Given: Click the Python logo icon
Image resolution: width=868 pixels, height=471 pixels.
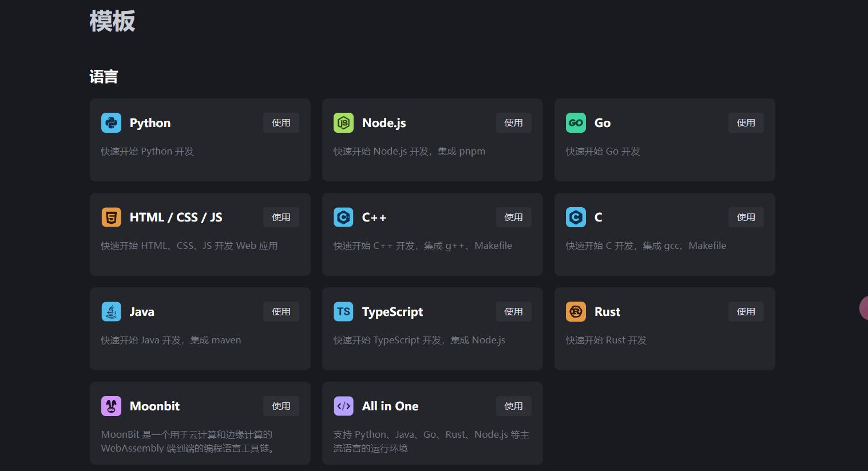Looking at the screenshot, I should pos(111,122).
